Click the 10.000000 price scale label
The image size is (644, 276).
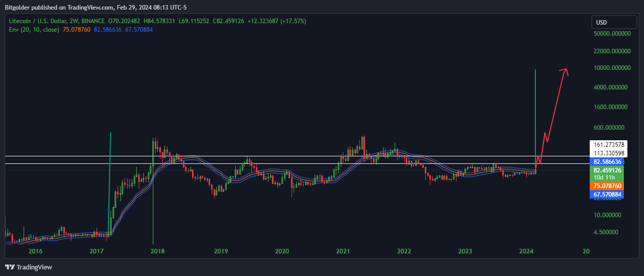click(607, 215)
